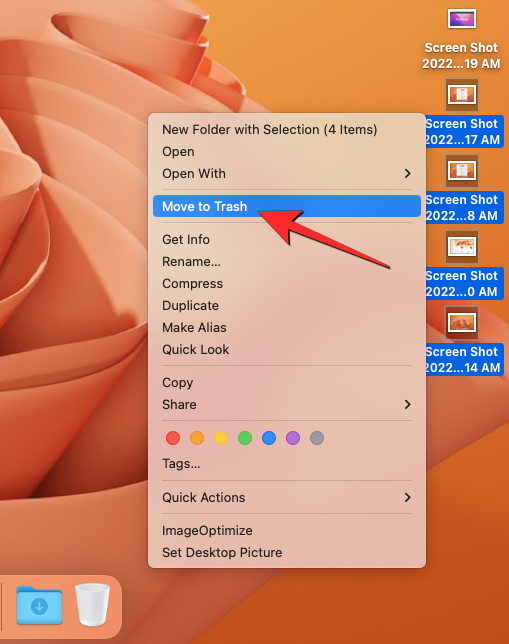The height and width of the screenshot is (644, 509).
Task: Choose New Folder with Selection (4 Items)
Action: tap(287, 129)
